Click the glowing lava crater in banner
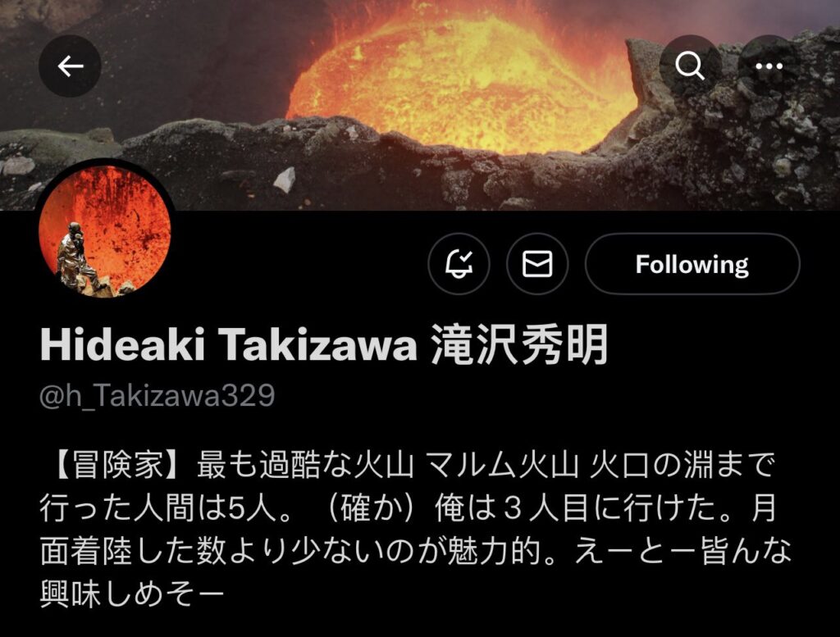Screen dimensions: 840x637 pos(461,80)
